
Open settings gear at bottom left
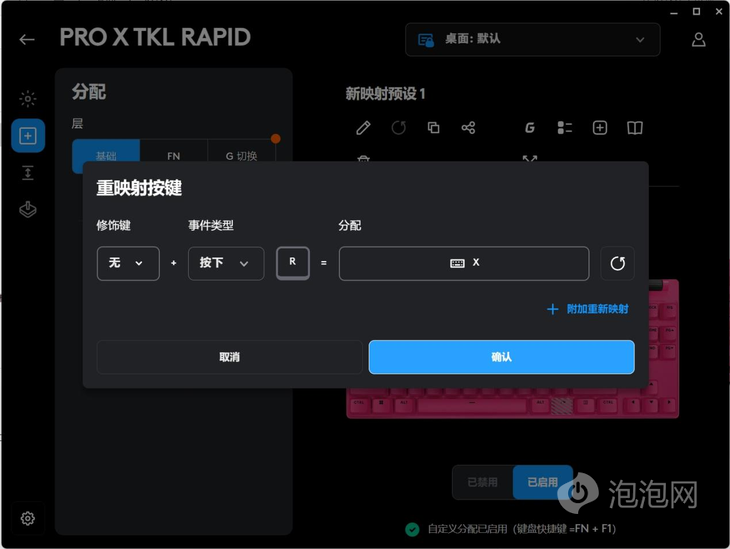pyautogui.click(x=27, y=518)
